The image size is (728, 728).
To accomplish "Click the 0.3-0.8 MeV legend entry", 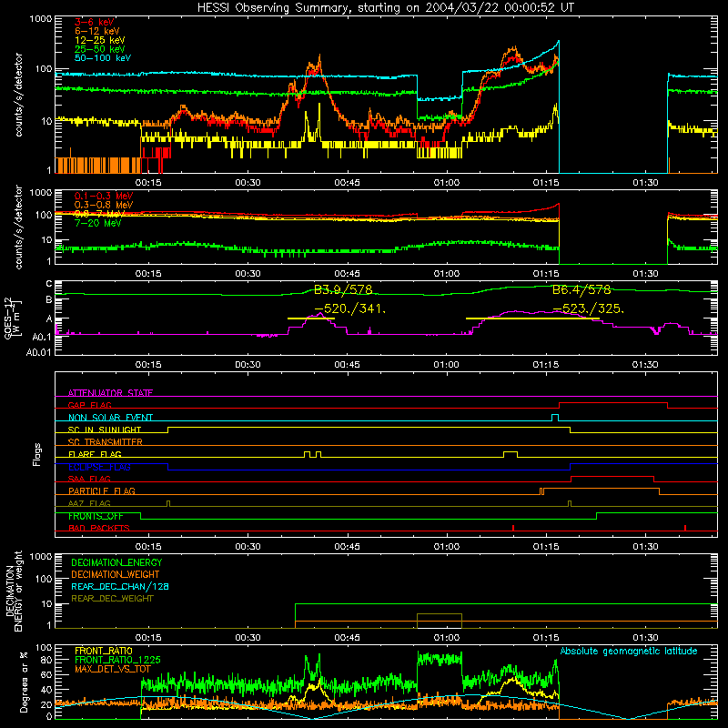I will tap(104, 205).
